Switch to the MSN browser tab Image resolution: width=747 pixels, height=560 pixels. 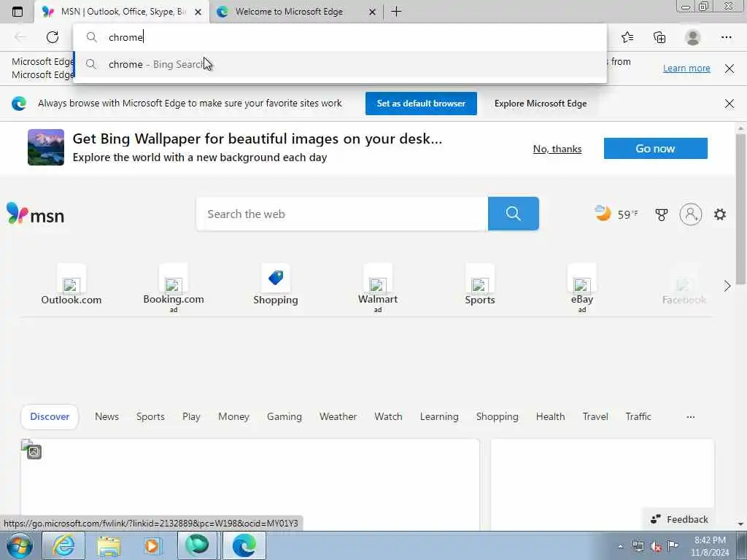122,12
